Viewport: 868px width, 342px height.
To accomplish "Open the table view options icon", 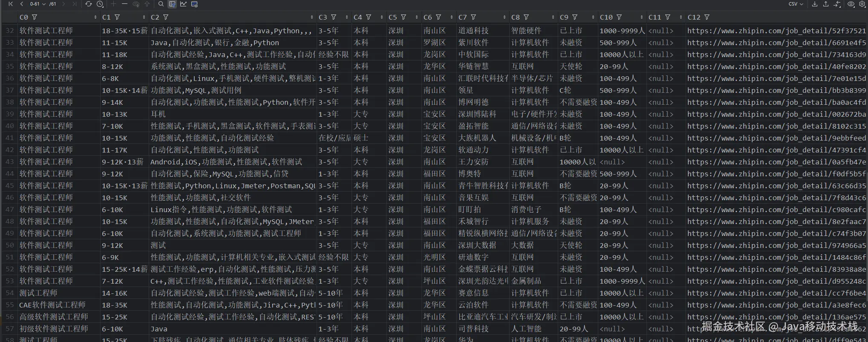I will 194,4.
